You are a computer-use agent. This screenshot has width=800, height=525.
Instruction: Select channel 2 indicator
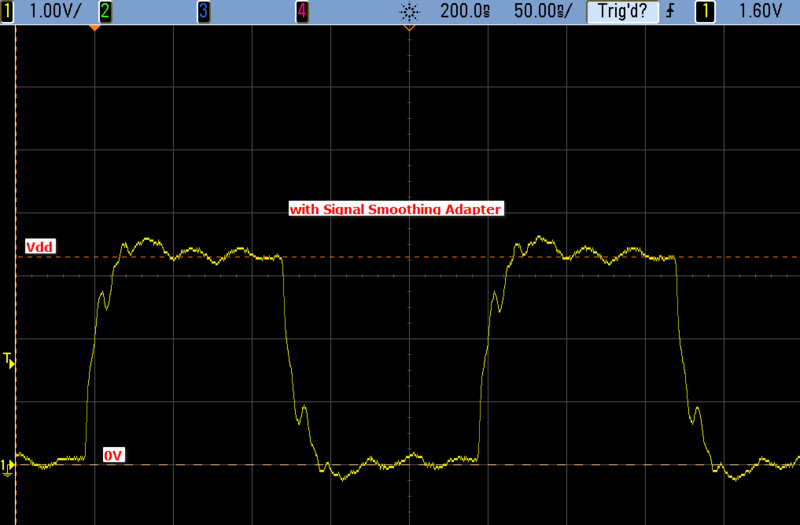click(x=105, y=11)
